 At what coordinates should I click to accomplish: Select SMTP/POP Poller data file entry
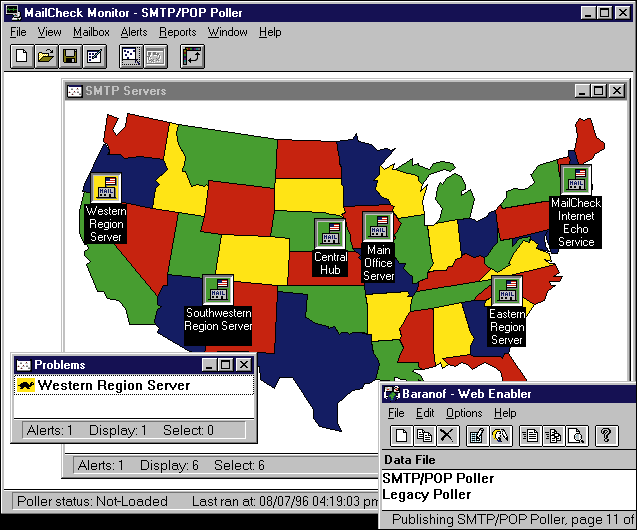pos(438,478)
